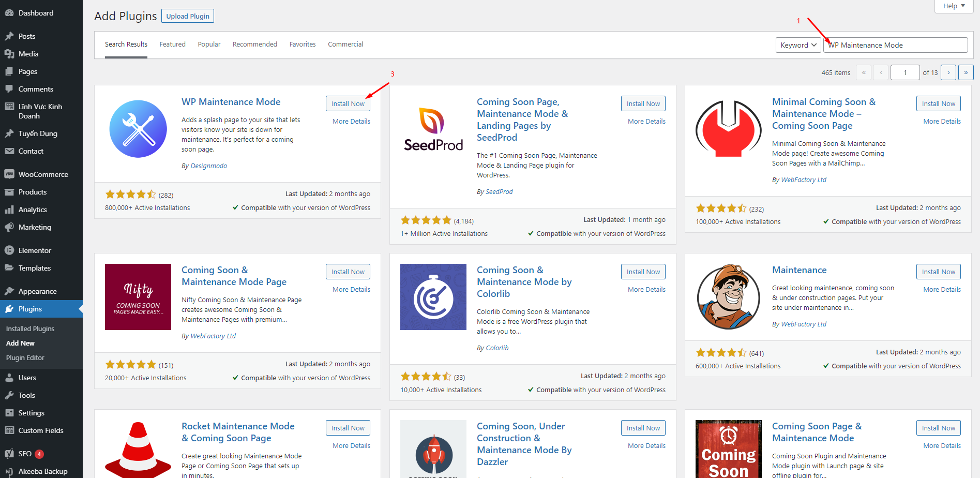Click the Colorlib plugin thumbnail
Viewport: 980px width, 478px height.
tap(433, 297)
